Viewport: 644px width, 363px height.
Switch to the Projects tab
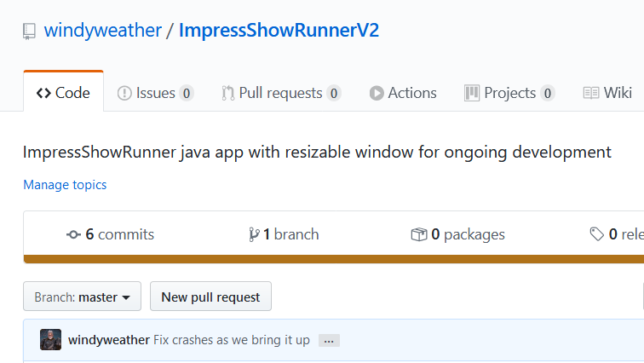(509, 93)
